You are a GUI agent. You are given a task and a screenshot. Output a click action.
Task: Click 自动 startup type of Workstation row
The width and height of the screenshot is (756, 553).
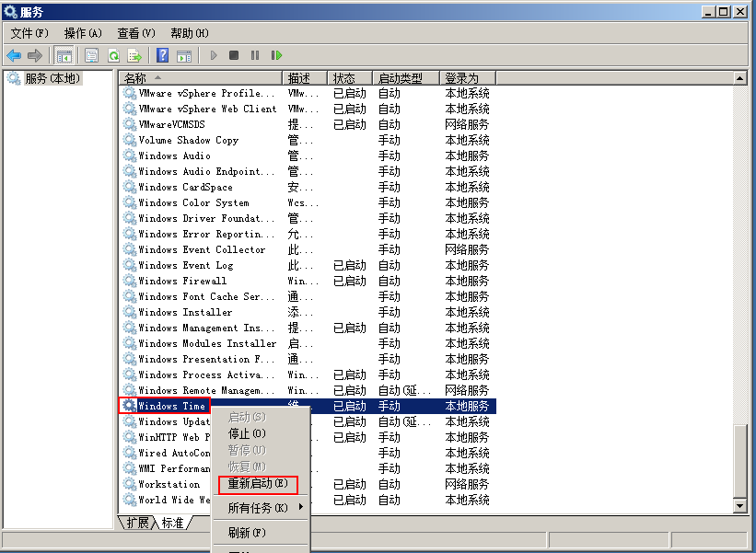pos(390,484)
